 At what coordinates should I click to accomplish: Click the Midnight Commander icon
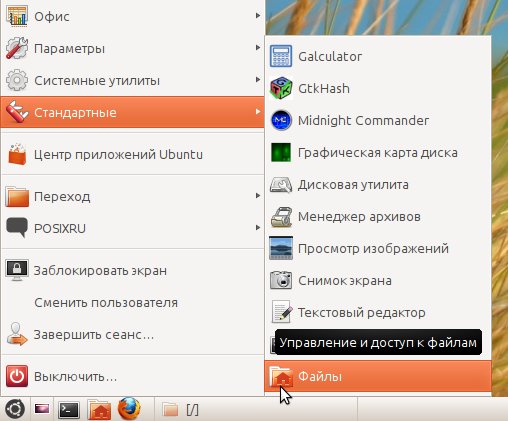281,120
